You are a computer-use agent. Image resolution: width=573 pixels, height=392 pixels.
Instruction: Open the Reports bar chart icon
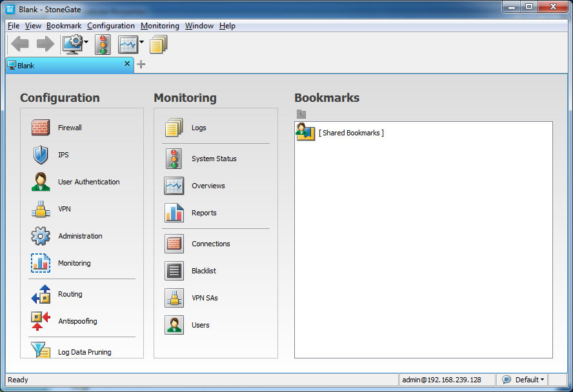[174, 213]
